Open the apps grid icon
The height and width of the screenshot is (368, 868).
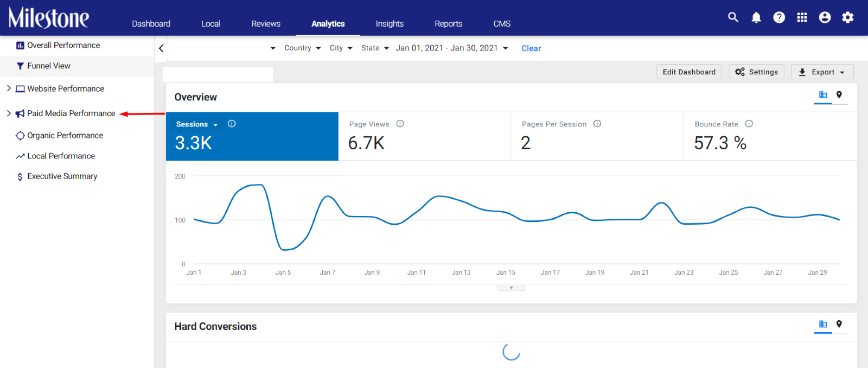pos(802,17)
